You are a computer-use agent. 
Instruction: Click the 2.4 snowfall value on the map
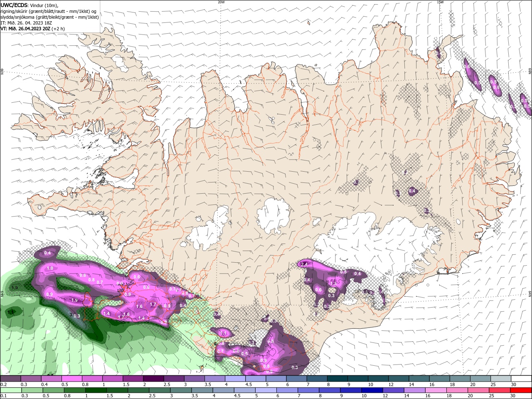pos(304,264)
